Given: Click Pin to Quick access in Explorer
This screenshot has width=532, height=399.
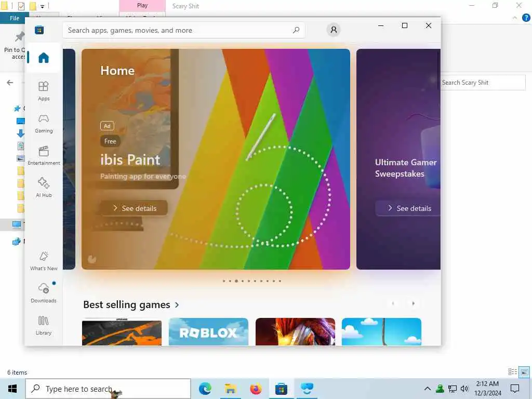Looking at the screenshot, I should [x=15, y=46].
